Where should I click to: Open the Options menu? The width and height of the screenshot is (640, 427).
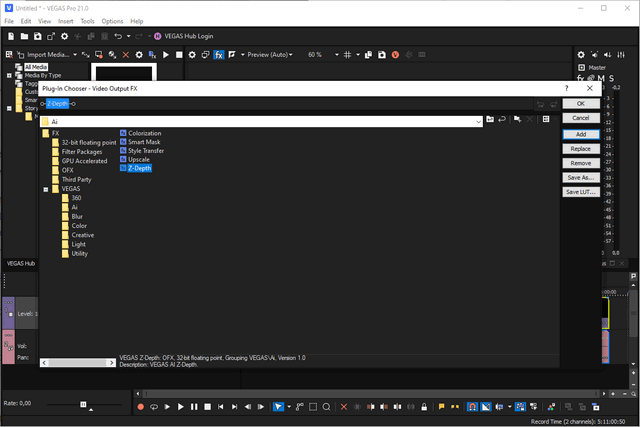[112, 20]
